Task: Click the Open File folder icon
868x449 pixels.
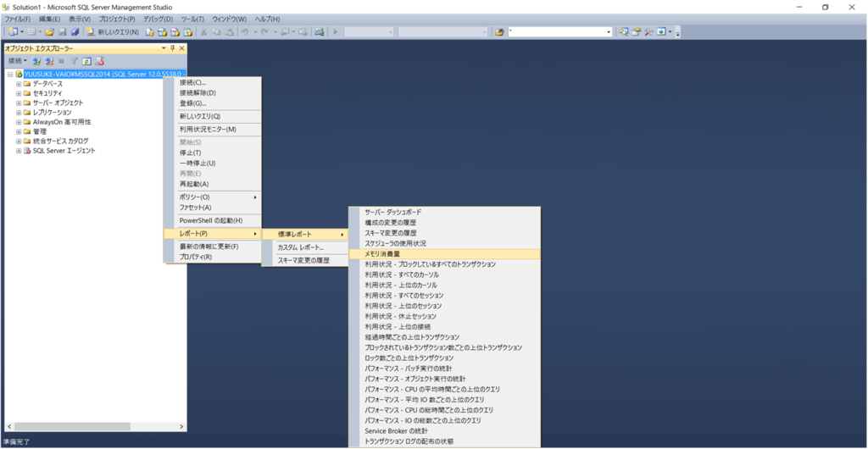Action: click(x=49, y=32)
